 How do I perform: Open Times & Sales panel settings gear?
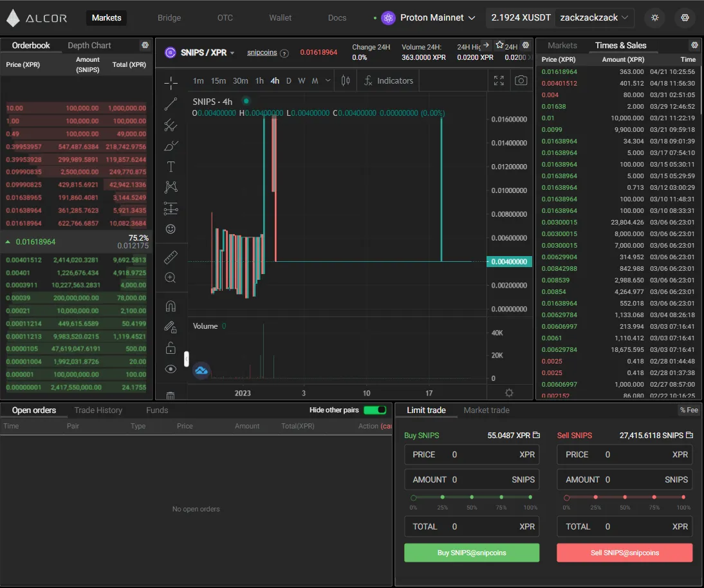[694, 45]
